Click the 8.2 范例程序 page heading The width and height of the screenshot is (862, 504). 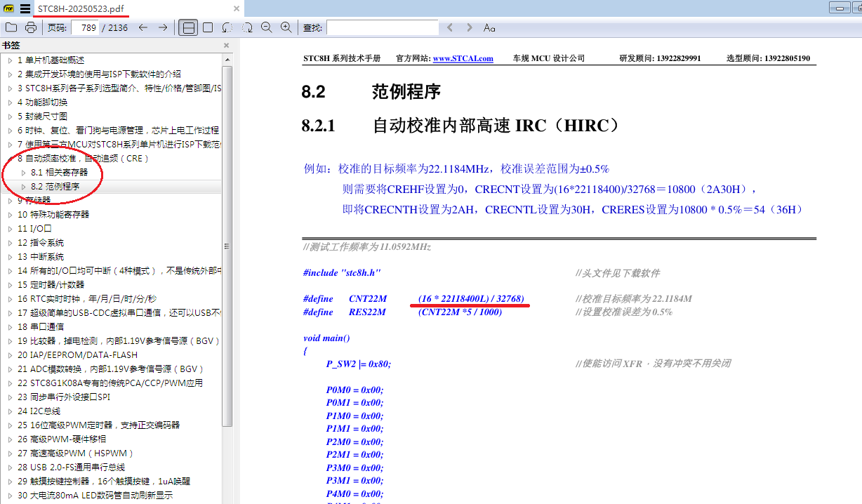(x=371, y=92)
